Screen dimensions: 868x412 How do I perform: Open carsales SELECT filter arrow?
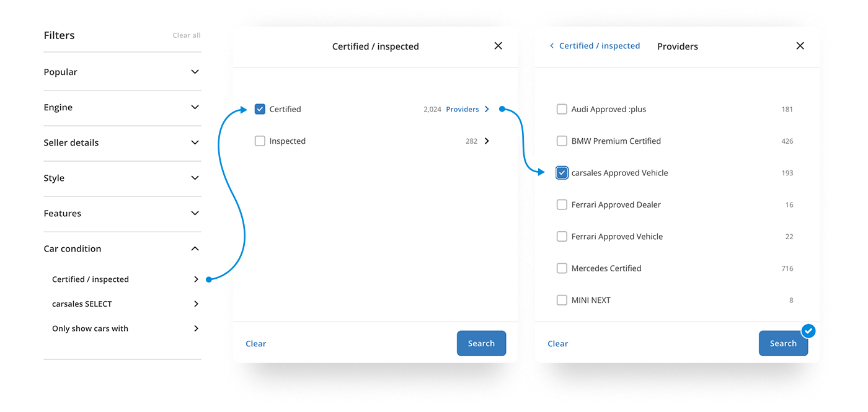(196, 304)
